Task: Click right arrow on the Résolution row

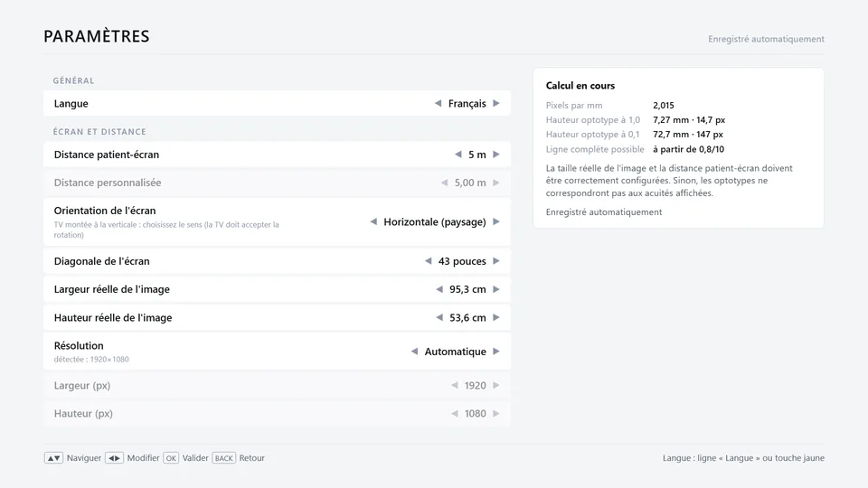Action: (x=496, y=352)
